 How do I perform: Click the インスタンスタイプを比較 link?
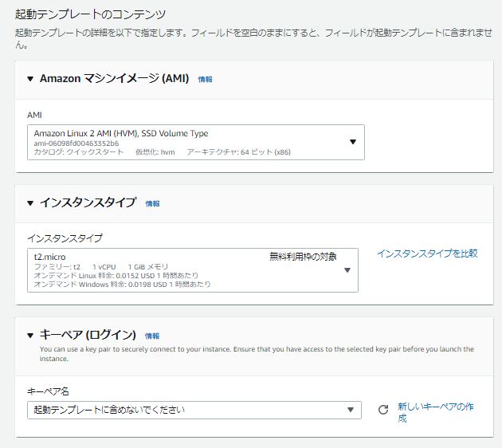427,253
